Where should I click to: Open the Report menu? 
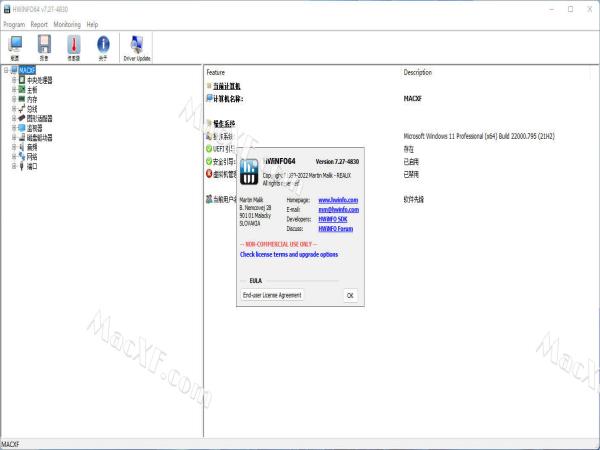[39, 24]
